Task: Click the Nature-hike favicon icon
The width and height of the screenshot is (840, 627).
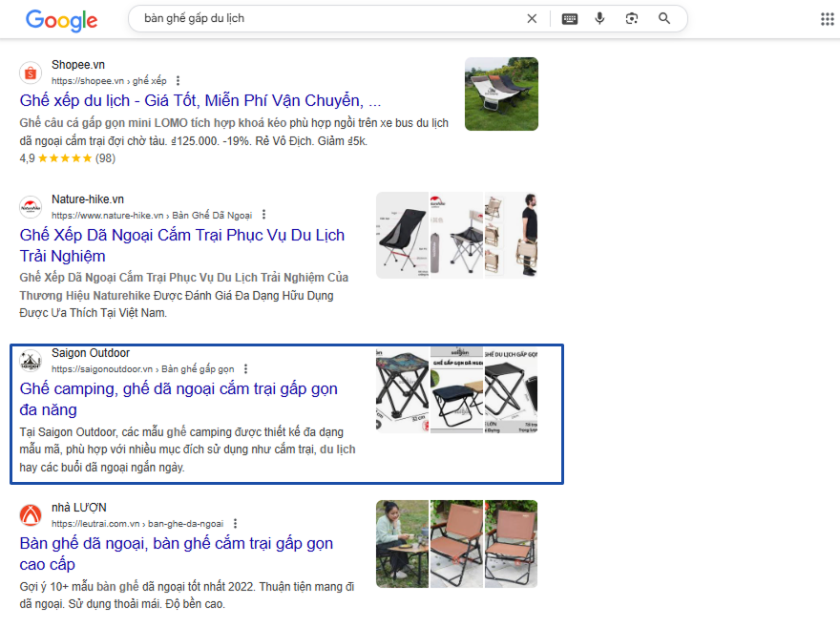Action: [x=31, y=207]
